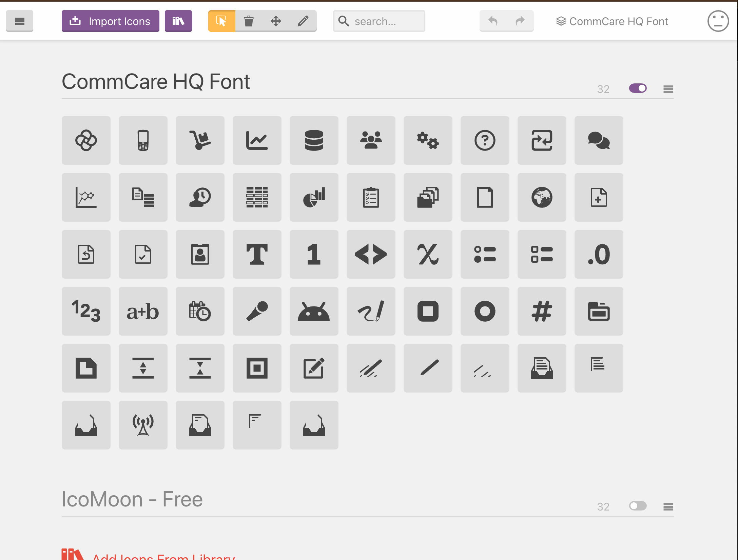Select the chat bubbles icon
The height and width of the screenshot is (560, 738).
tap(599, 140)
